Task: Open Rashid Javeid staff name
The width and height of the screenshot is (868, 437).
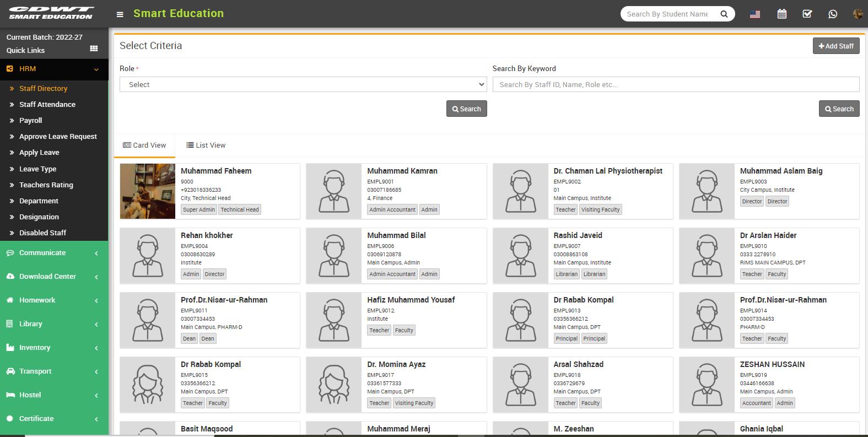Action: tap(578, 236)
